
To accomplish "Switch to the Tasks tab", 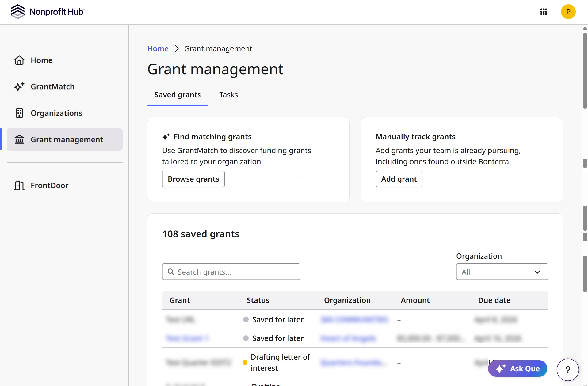I will (x=228, y=95).
